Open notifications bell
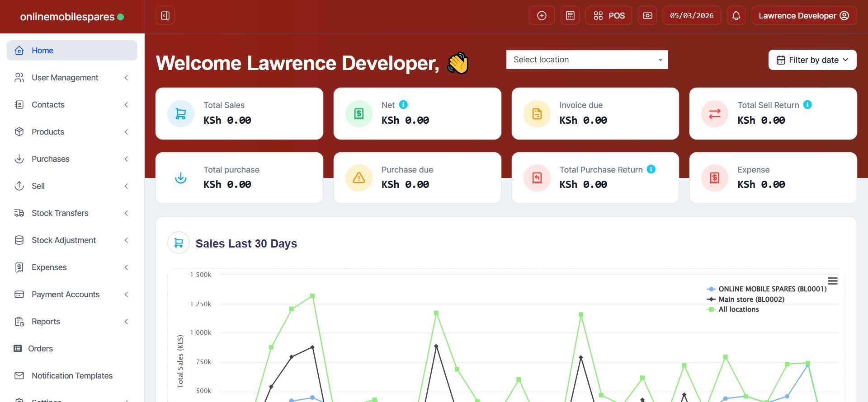 click(x=736, y=16)
